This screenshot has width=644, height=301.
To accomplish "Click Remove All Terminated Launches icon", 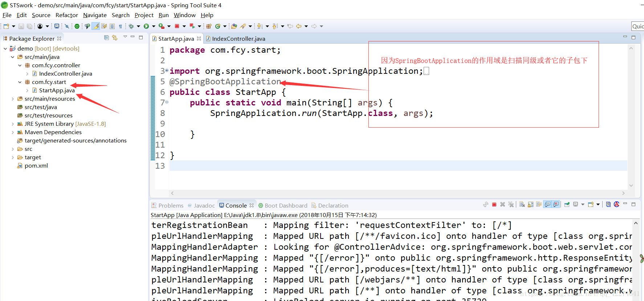I will pos(511,205).
